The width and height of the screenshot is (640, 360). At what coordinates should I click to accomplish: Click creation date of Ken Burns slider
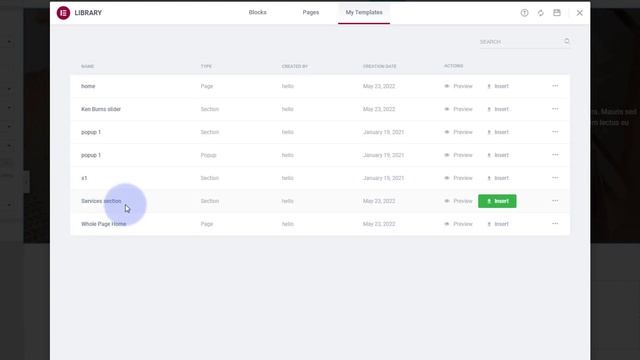379,109
